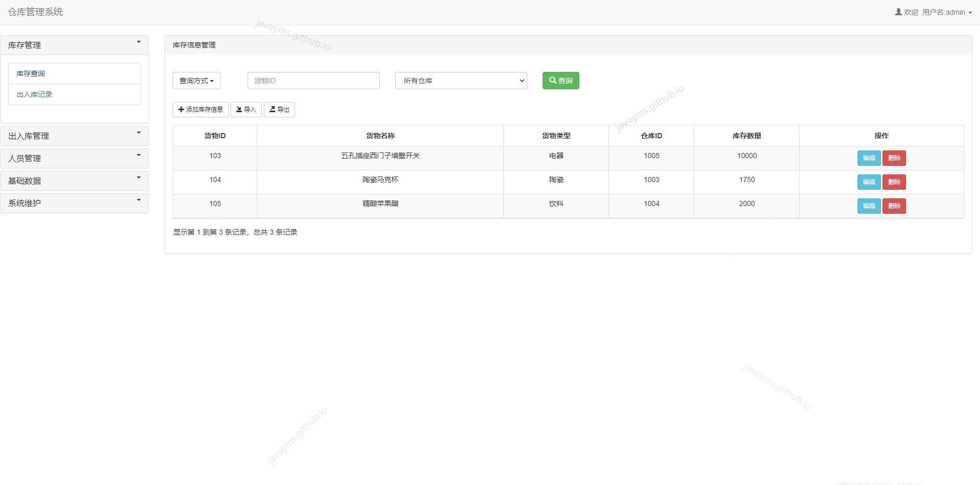Click the 导入 import icon button
980x485 pixels.
click(239, 109)
